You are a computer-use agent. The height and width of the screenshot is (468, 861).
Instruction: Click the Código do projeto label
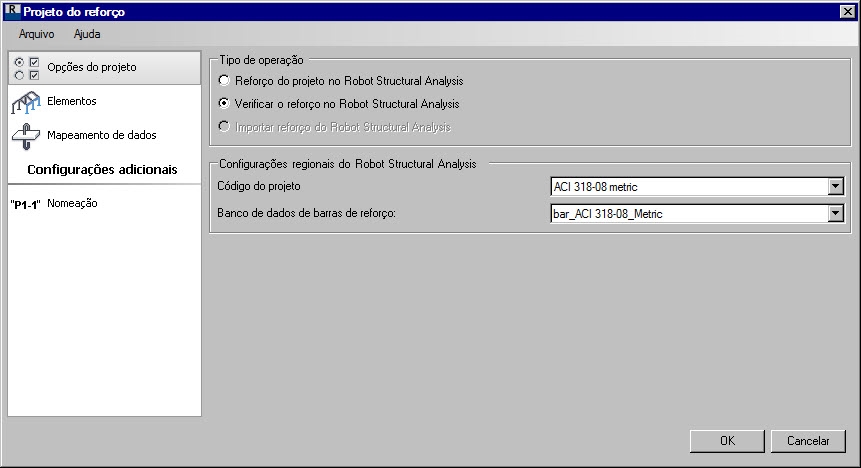[x=259, y=186]
